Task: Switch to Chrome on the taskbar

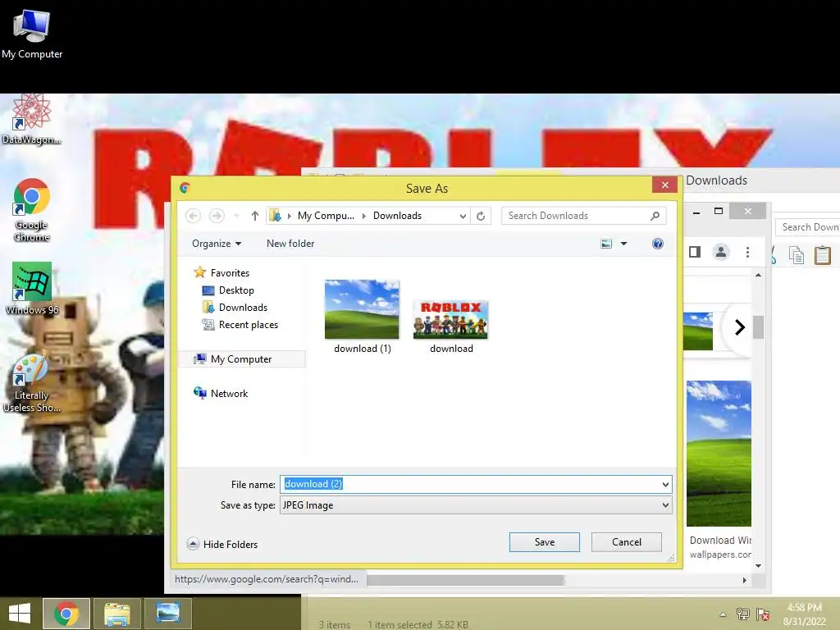Action: coord(66,614)
